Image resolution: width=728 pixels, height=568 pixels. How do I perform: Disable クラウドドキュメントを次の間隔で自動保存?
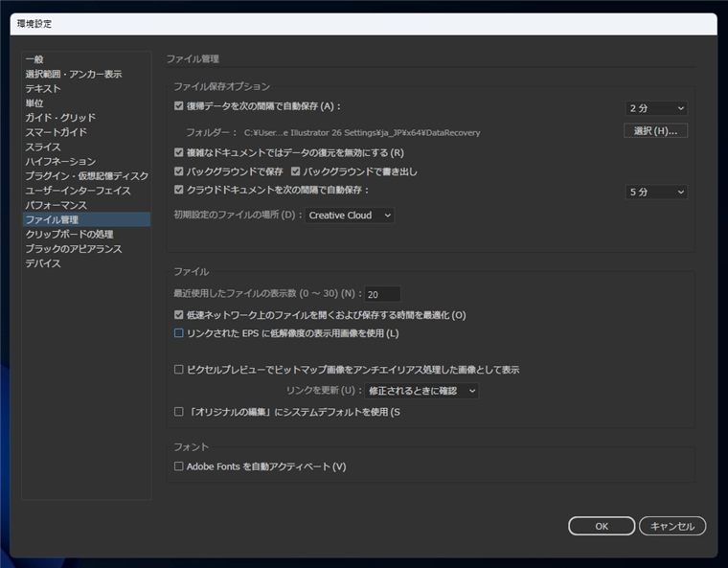pos(179,190)
